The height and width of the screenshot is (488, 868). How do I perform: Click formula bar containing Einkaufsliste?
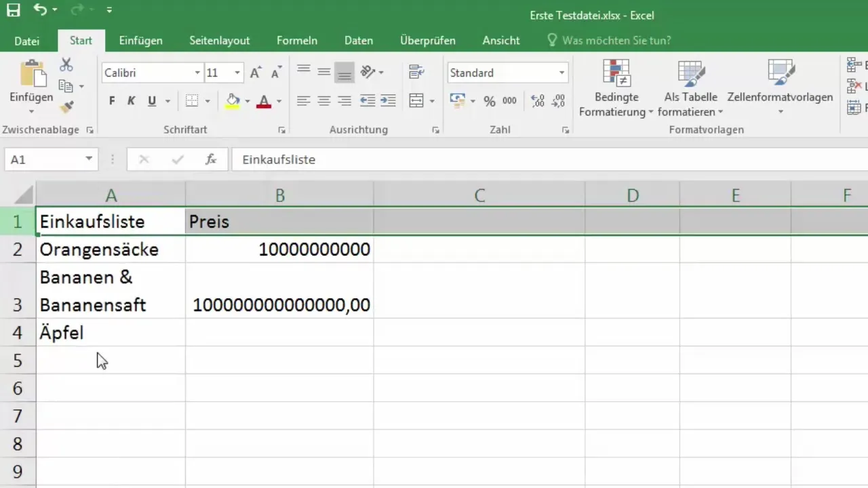549,160
